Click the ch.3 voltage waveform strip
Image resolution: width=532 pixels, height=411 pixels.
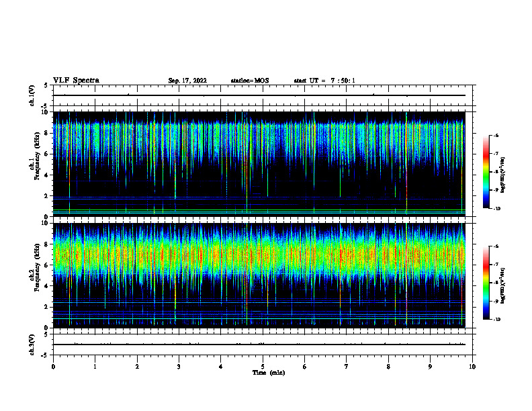[263, 345]
